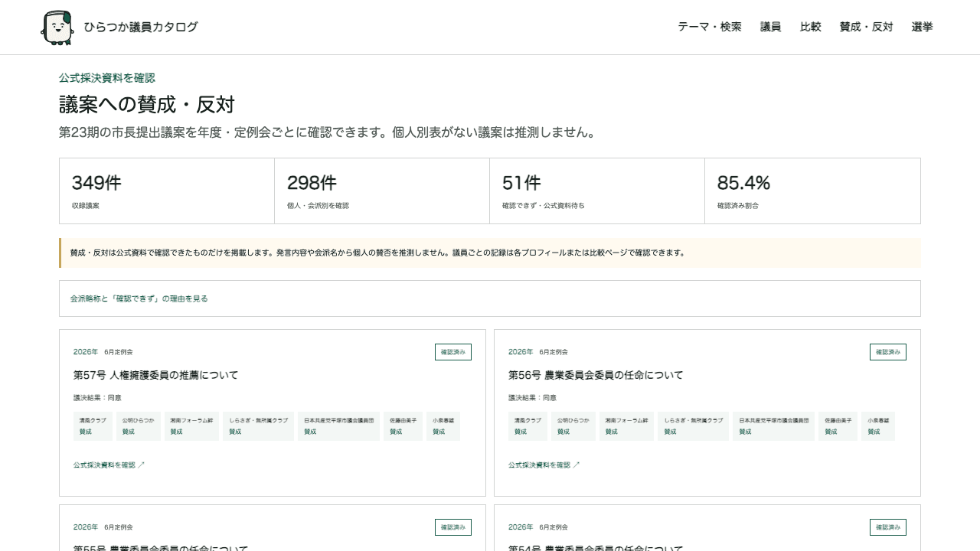Click the 298件 個人・会派別を確認 stat box

[x=382, y=191]
